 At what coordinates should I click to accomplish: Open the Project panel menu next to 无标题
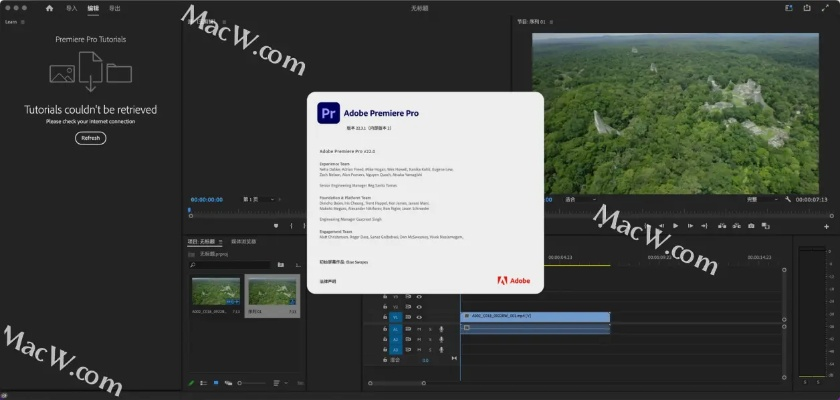tap(222, 242)
